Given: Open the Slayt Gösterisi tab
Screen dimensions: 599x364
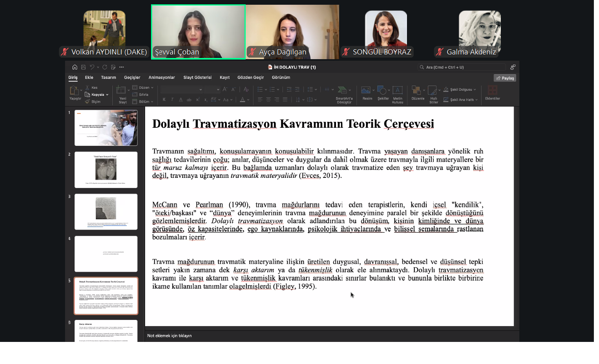Looking at the screenshot, I should (x=198, y=77).
